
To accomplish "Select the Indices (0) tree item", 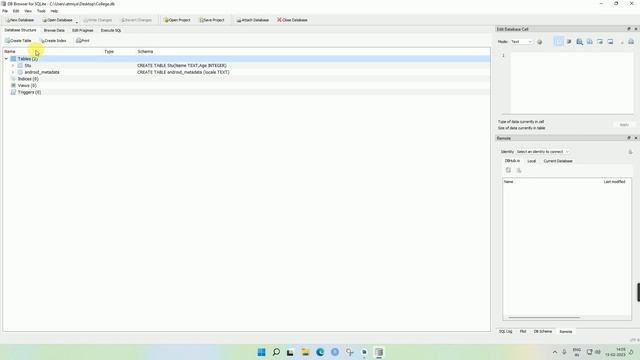I will (x=28, y=79).
